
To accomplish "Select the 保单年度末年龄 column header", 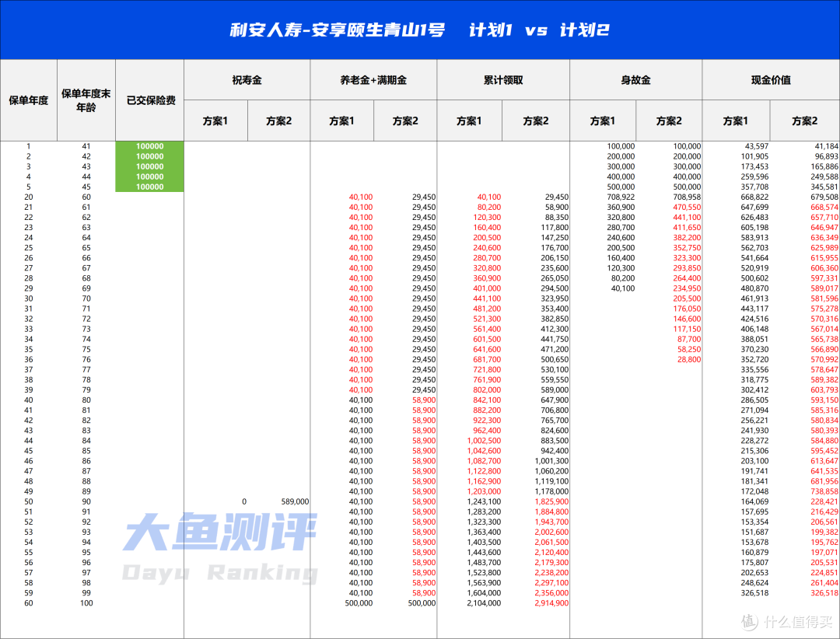I will pyautogui.click(x=86, y=100).
